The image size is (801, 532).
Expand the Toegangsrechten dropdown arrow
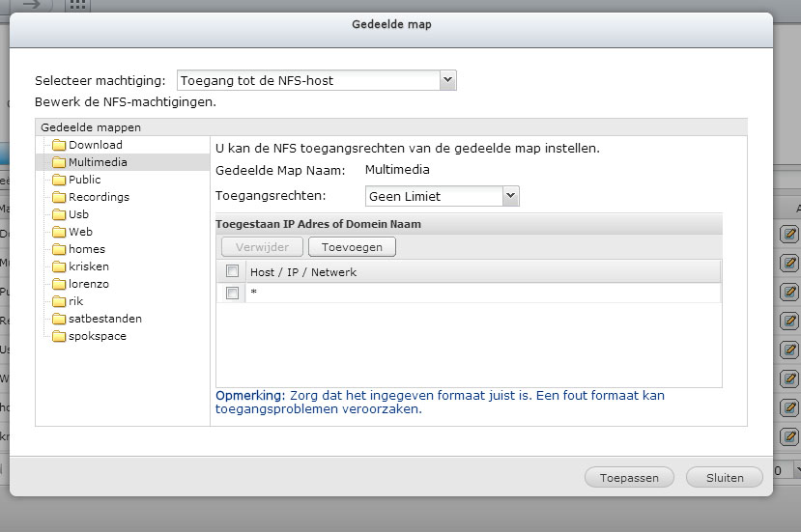point(510,196)
